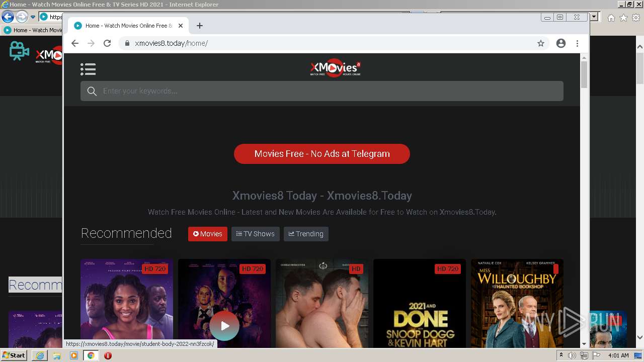Click the taskbar clock 4:01 AM
Screen dimensions: 644x362
point(618,355)
